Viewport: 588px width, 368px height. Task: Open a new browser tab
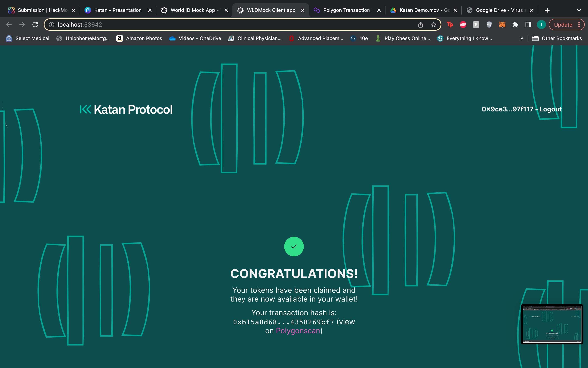tap(547, 10)
